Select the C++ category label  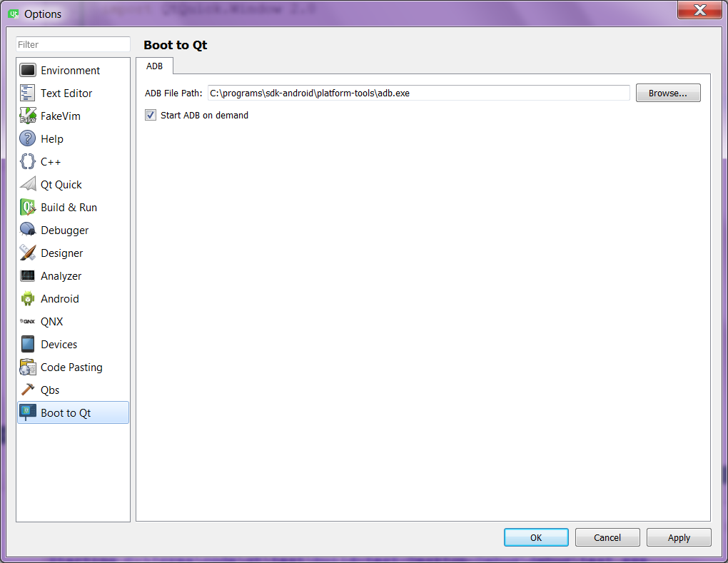pyautogui.click(x=51, y=161)
